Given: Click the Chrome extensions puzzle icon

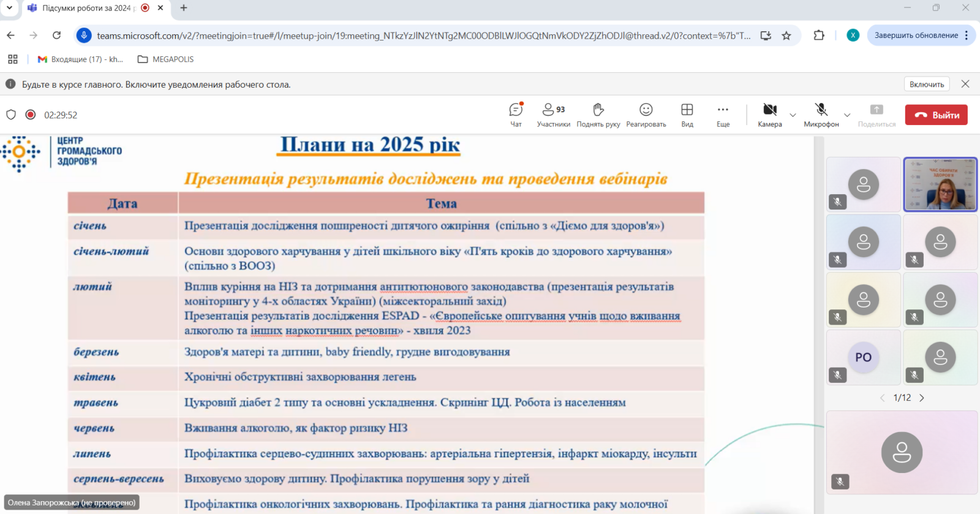Looking at the screenshot, I should coord(819,36).
